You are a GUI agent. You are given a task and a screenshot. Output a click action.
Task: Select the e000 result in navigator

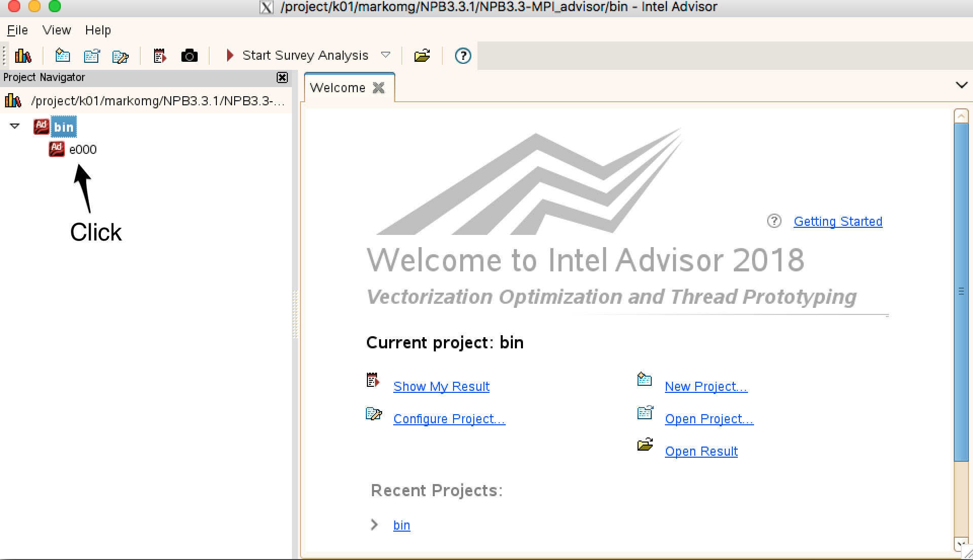pos(83,149)
